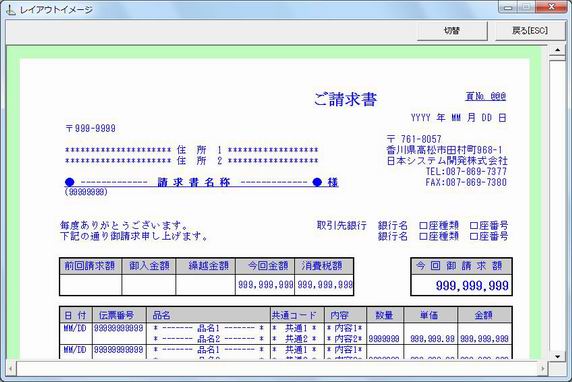This screenshot has height=382, width=572.
Task: Click the YYYY 年 MM 月 DD 日 date field
Action: pos(459,118)
